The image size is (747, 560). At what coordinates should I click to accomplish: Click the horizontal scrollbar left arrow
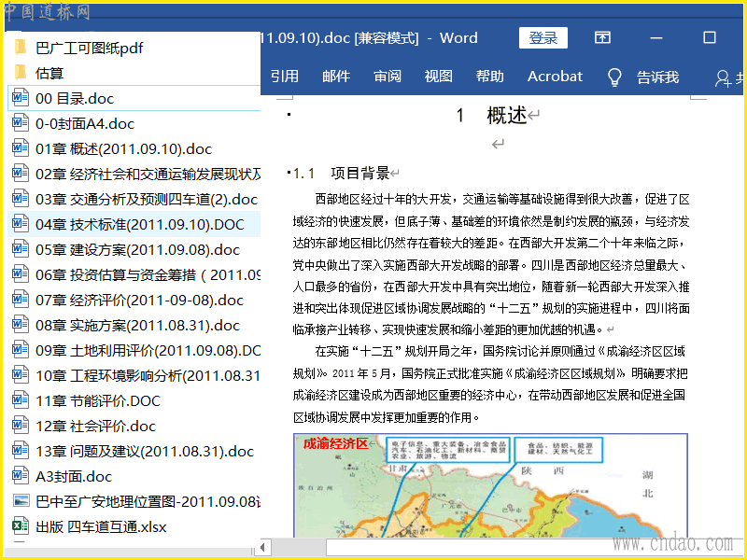pyautogui.click(x=264, y=546)
